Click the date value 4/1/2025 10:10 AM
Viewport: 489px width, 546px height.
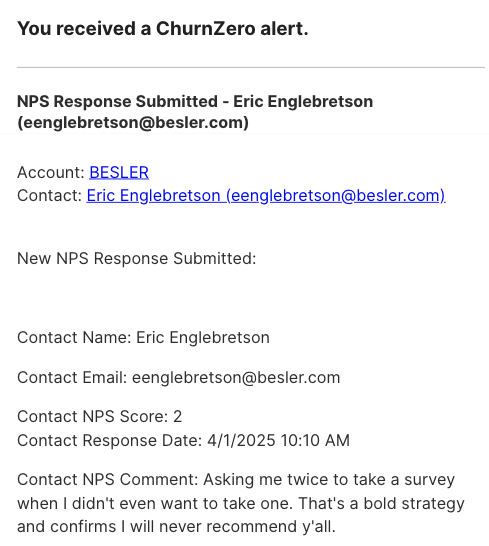279,440
